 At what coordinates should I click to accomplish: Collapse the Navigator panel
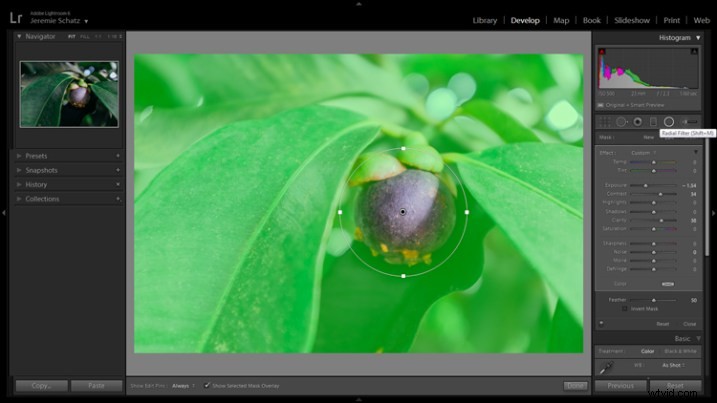19,36
